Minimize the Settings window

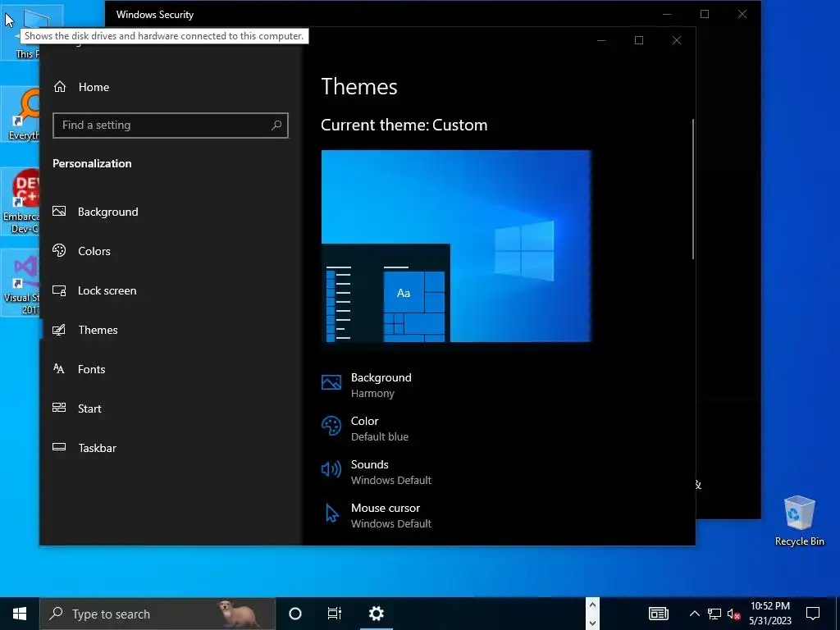pyautogui.click(x=601, y=40)
